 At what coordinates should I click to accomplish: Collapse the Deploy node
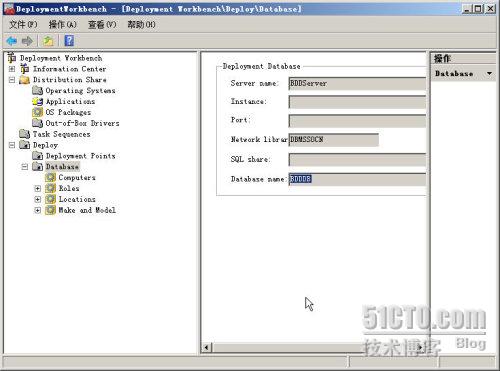[12, 145]
